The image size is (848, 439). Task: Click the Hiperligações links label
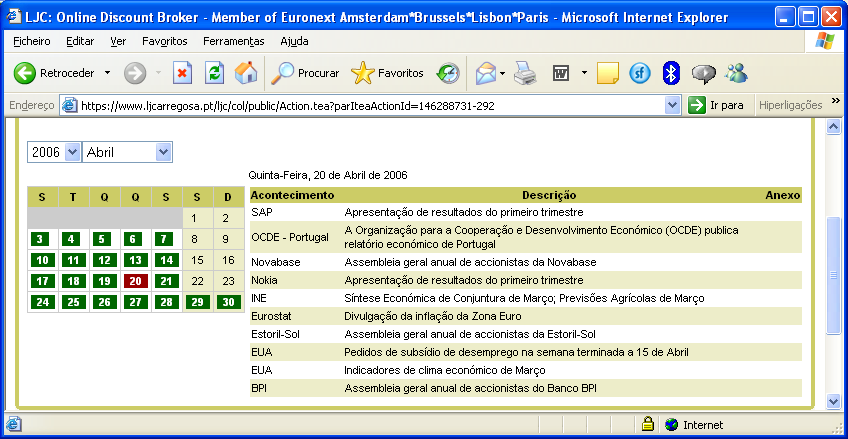click(x=790, y=105)
